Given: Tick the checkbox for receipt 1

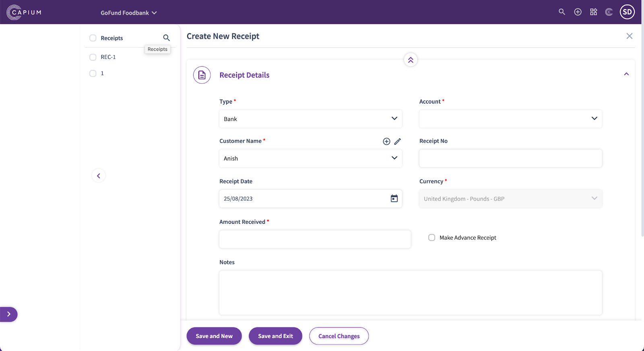Looking at the screenshot, I should (93, 73).
